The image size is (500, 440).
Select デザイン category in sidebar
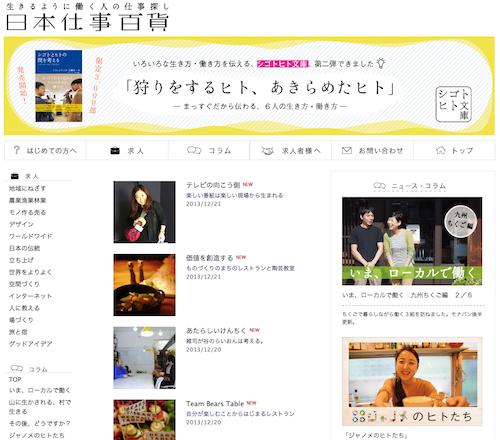(x=21, y=224)
